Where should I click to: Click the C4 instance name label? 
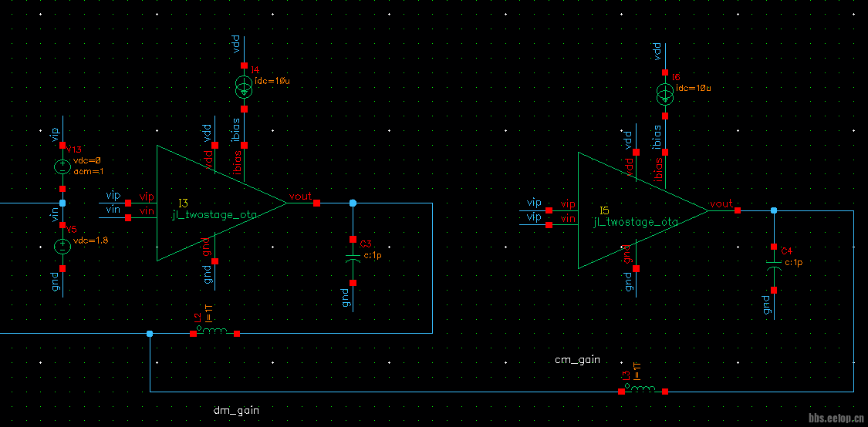787,250
